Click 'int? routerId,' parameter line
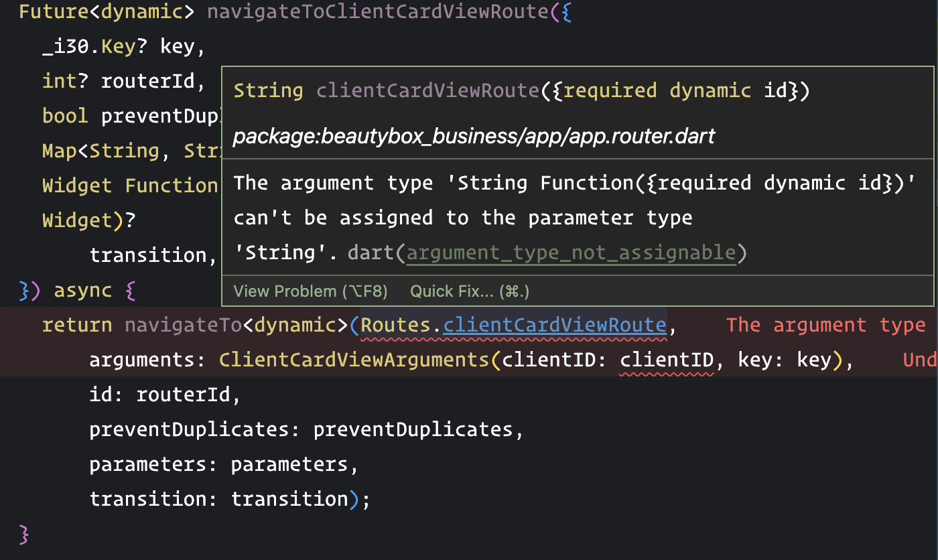 pyautogui.click(x=123, y=82)
